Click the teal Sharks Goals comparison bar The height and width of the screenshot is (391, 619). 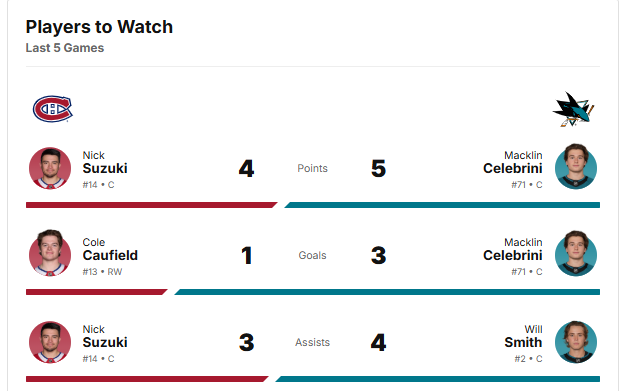click(x=387, y=292)
